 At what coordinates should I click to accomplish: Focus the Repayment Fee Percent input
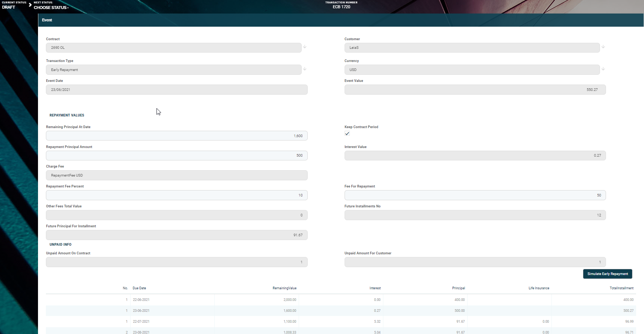click(x=176, y=195)
